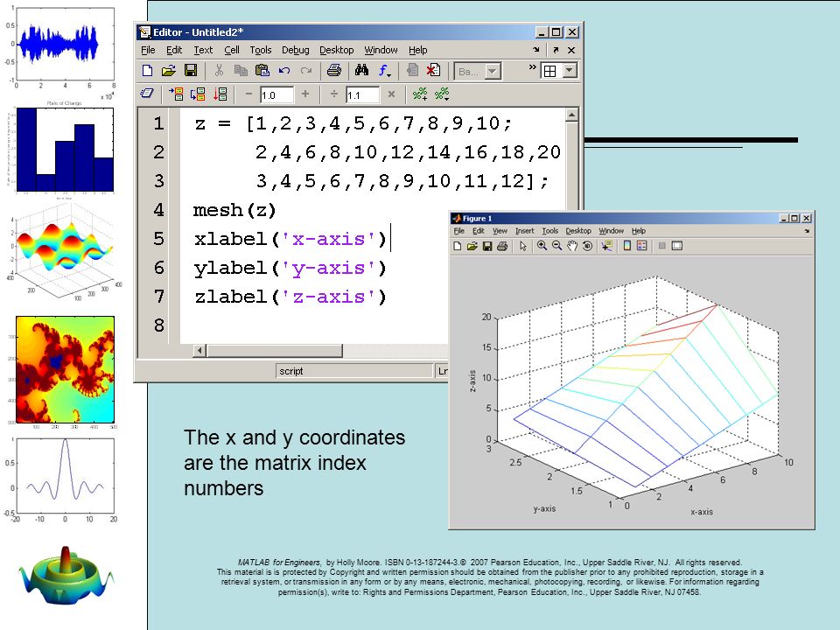This screenshot has height=630, width=840.
Task: Click the divide value button
Action: [333, 94]
